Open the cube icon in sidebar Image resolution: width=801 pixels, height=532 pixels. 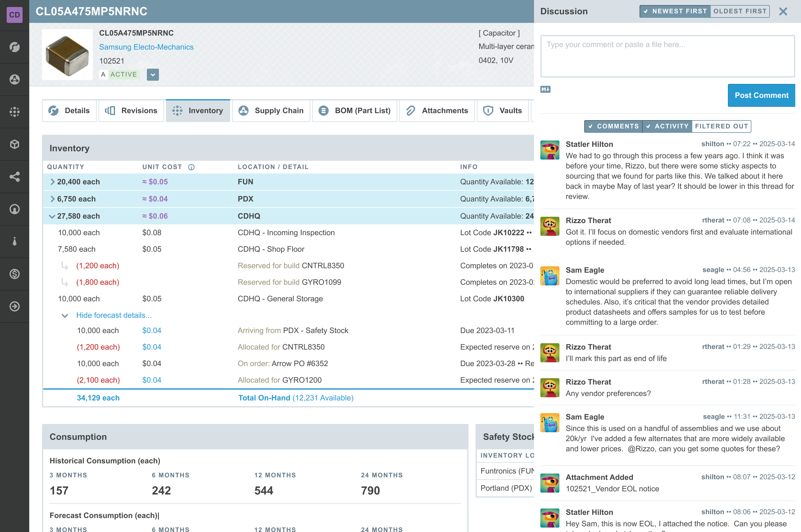click(15, 144)
